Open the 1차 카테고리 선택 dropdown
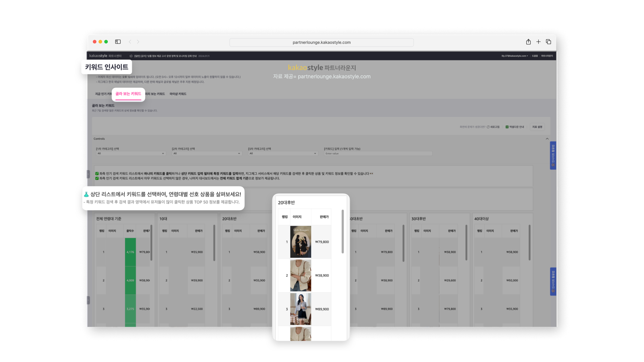Image resolution: width=644 pixels, height=362 pixels. pyautogui.click(x=131, y=154)
